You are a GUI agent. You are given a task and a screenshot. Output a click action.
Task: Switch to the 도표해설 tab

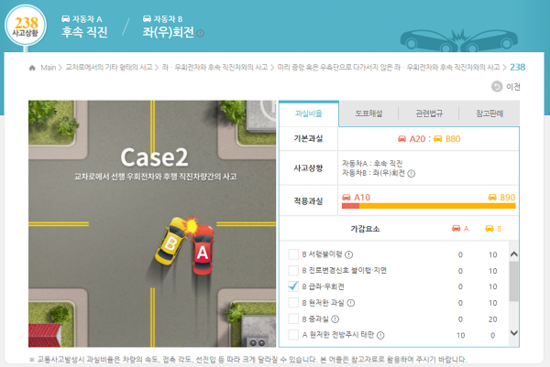coord(369,113)
